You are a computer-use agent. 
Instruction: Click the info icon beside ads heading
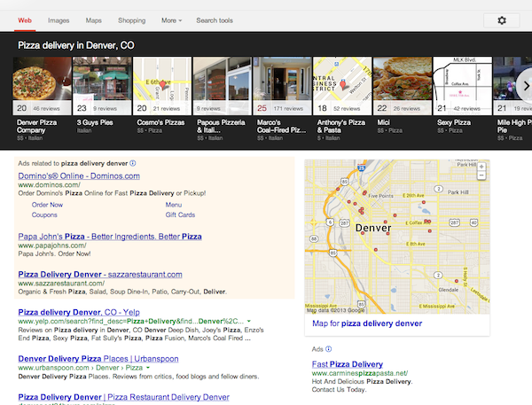click(133, 163)
